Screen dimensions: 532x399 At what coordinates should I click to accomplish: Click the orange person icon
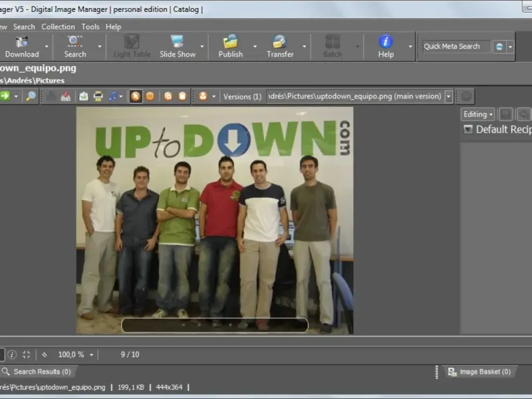pos(203,96)
